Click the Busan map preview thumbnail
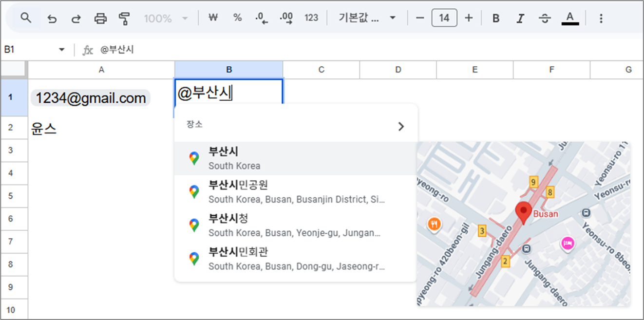The image size is (644, 320). [x=524, y=224]
